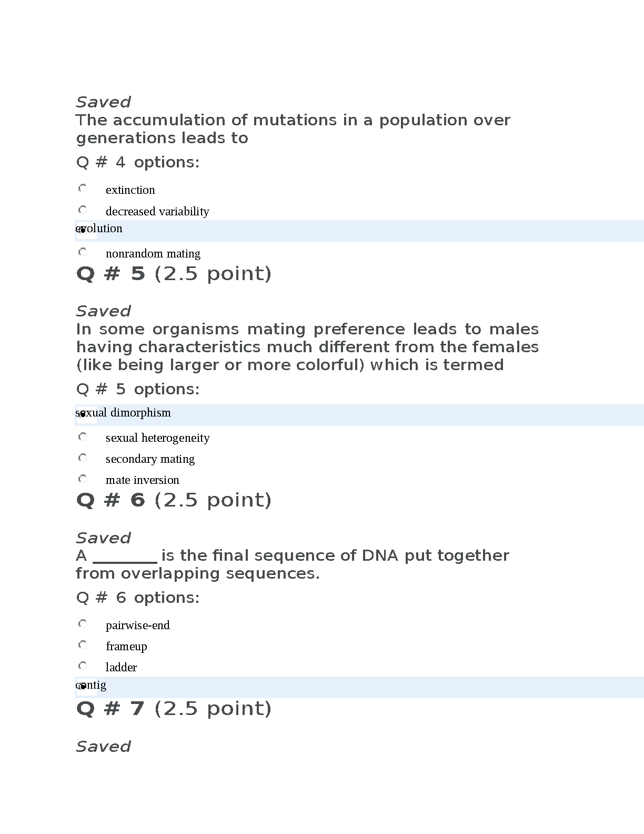Image resolution: width=644 pixels, height=834 pixels.
Task: Click the selected 'contig' radio button
Action: pos(83,687)
